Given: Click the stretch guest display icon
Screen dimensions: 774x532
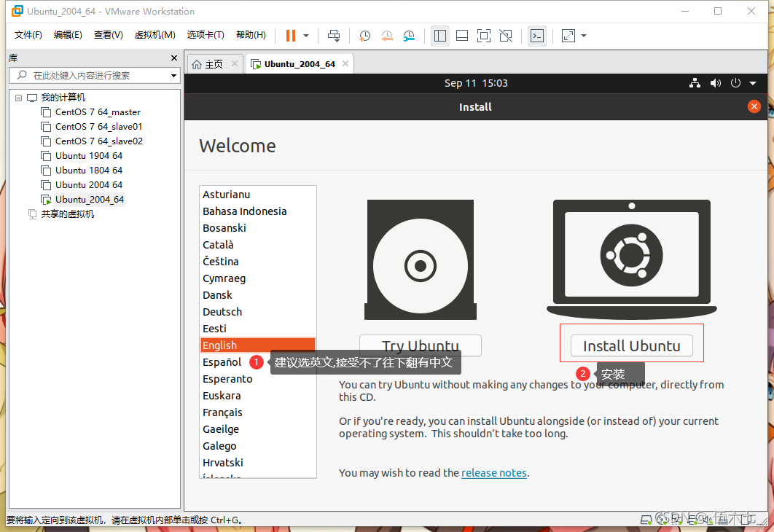Looking at the screenshot, I should point(568,36).
